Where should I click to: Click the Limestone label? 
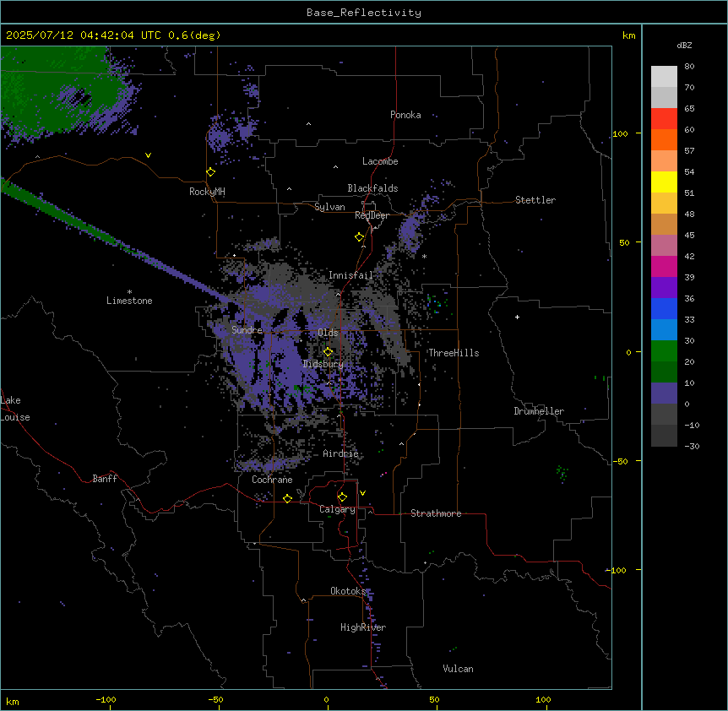pos(129,301)
